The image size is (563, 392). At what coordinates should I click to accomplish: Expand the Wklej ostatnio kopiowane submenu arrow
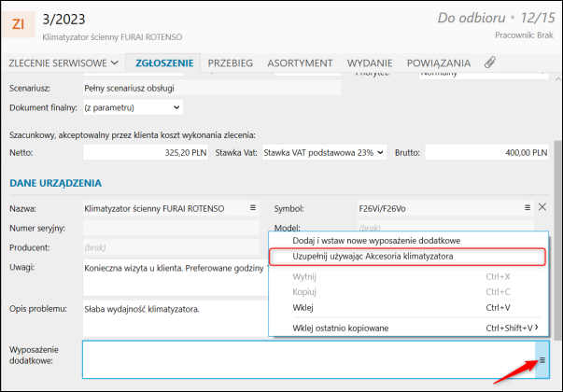537,328
